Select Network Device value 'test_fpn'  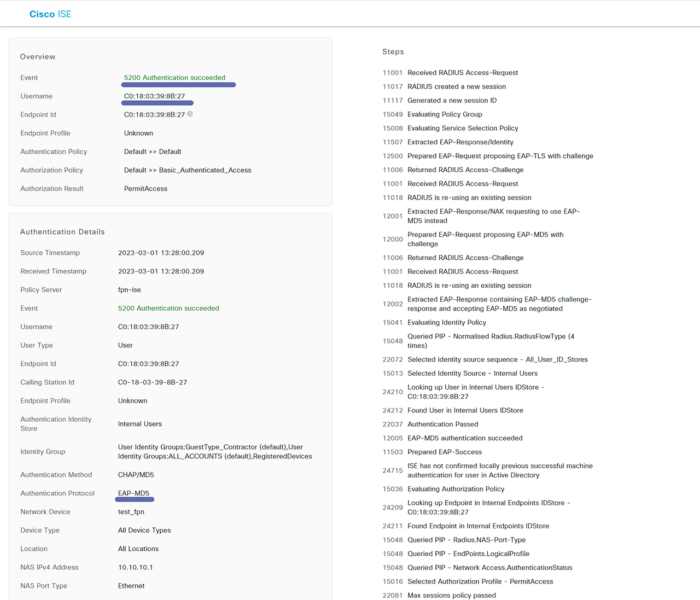point(131,512)
